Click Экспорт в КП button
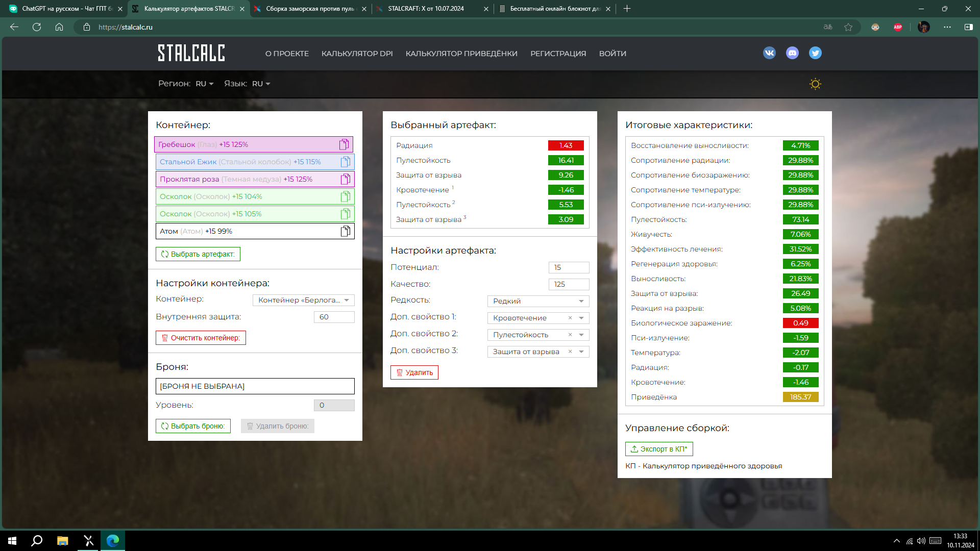The width and height of the screenshot is (980, 551). coord(659,449)
